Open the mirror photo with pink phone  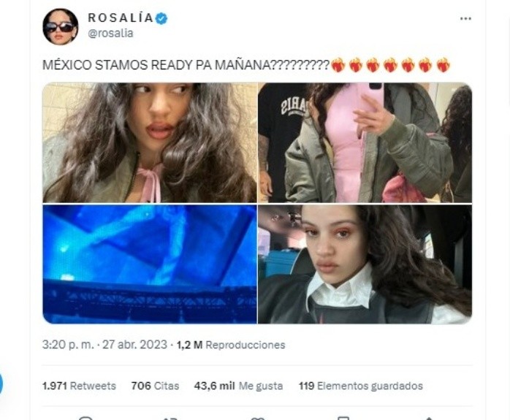[365, 142]
